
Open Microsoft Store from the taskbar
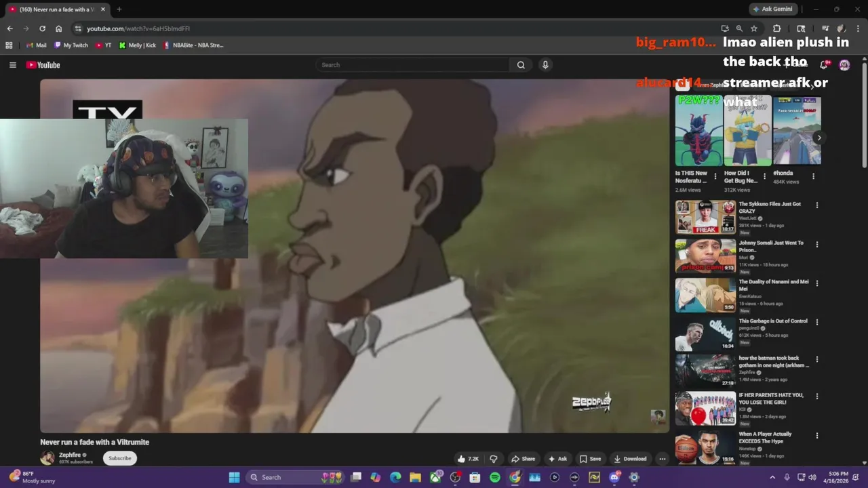(x=475, y=477)
